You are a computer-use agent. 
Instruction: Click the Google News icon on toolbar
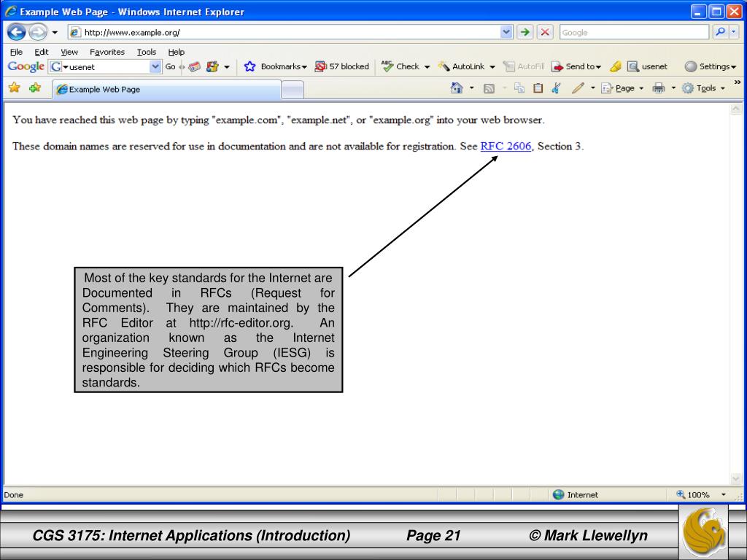coord(194,66)
